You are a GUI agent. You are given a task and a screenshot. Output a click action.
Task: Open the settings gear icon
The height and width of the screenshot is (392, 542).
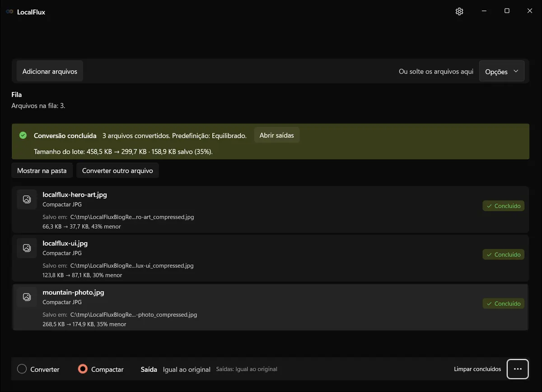[x=459, y=11]
